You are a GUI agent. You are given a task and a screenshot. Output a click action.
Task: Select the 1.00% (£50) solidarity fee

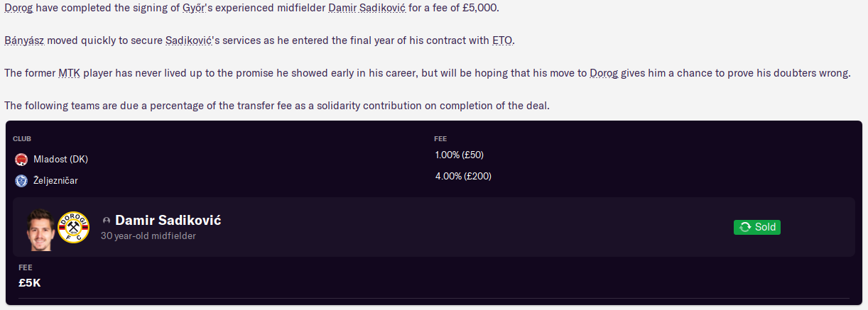pyautogui.click(x=459, y=155)
